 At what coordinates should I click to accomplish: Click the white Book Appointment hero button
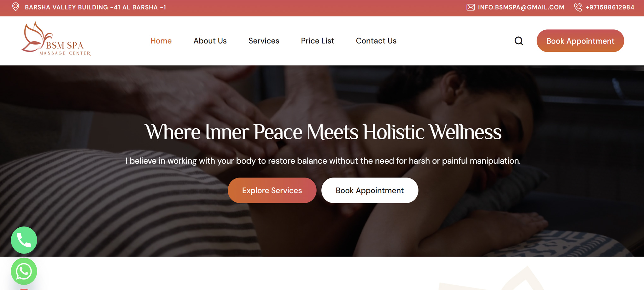pyautogui.click(x=370, y=190)
